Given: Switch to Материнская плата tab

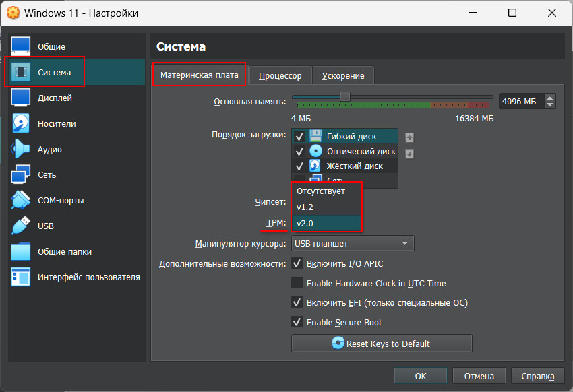Looking at the screenshot, I should [200, 75].
